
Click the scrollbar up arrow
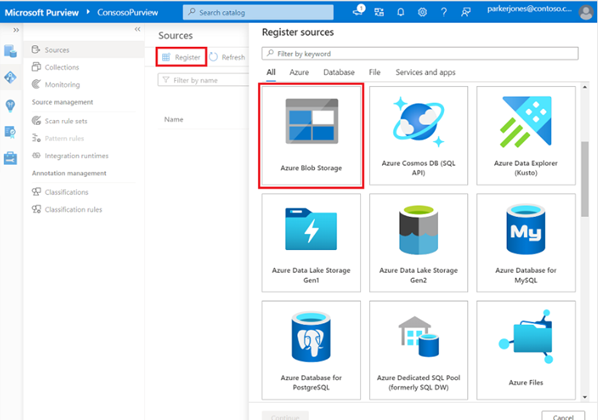(x=585, y=87)
